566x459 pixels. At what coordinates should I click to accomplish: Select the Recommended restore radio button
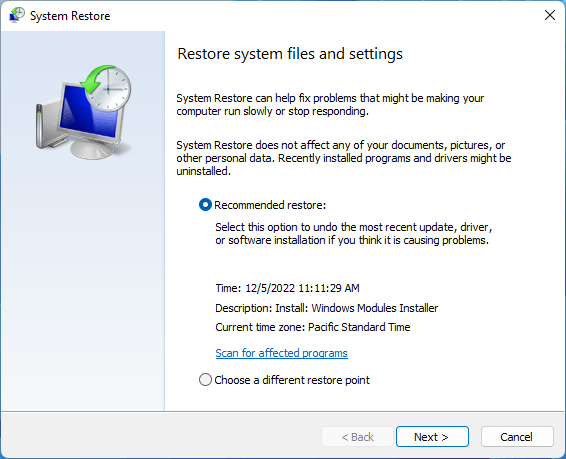pyautogui.click(x=205, y=205)
